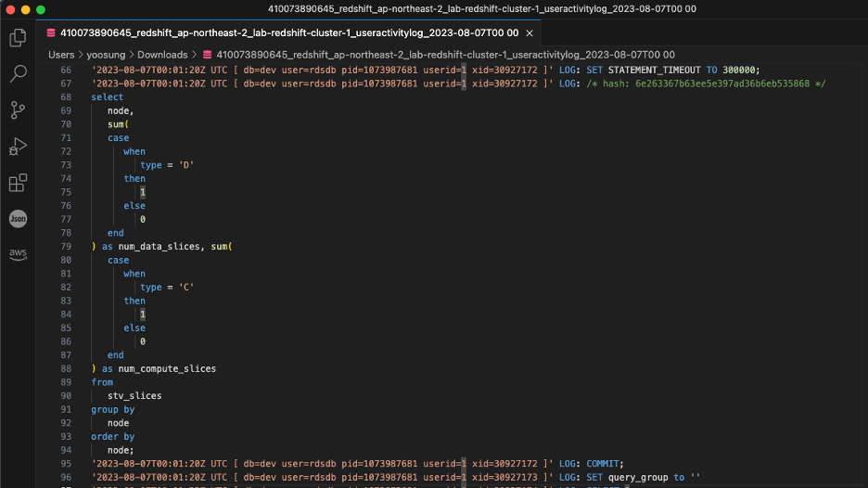Click the file name breadcrumb item

446,55
